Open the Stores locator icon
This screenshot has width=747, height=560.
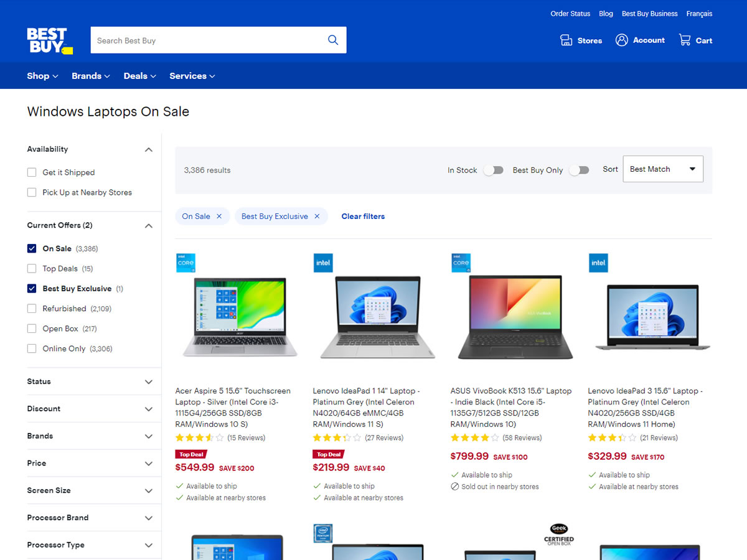566,40
